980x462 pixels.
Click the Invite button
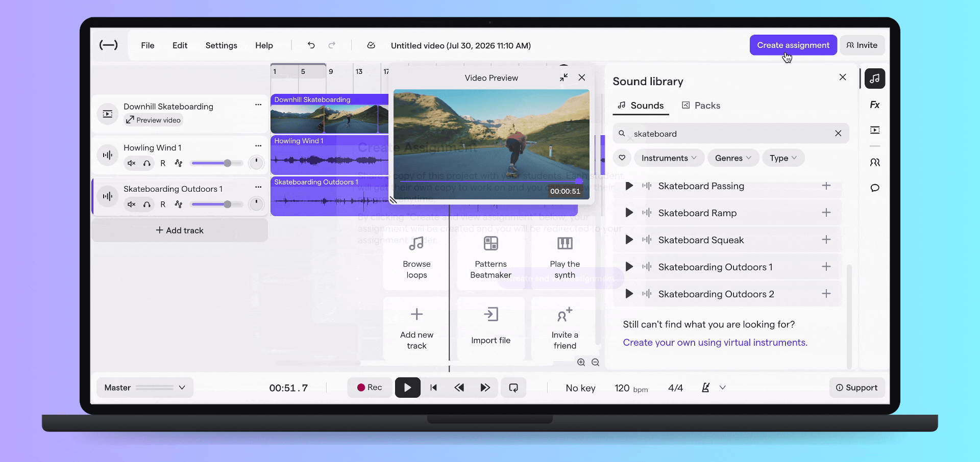coord(862,45)
